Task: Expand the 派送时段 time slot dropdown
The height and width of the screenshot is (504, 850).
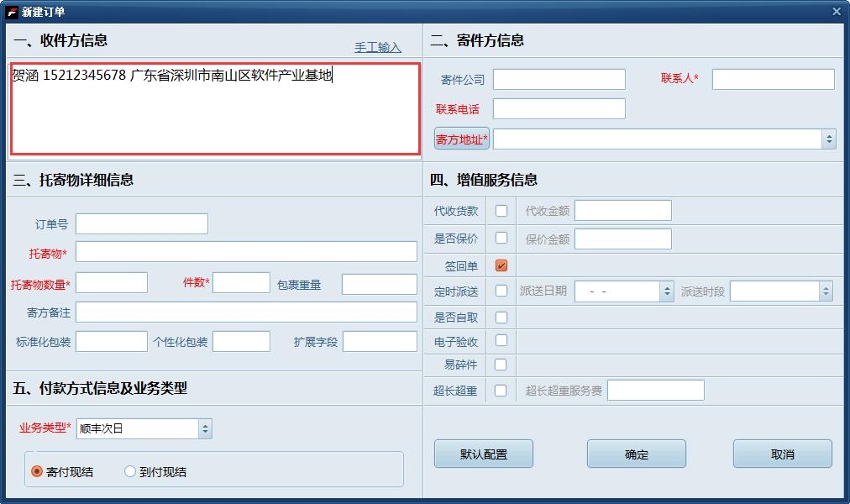Action: (x=824, y=291)
